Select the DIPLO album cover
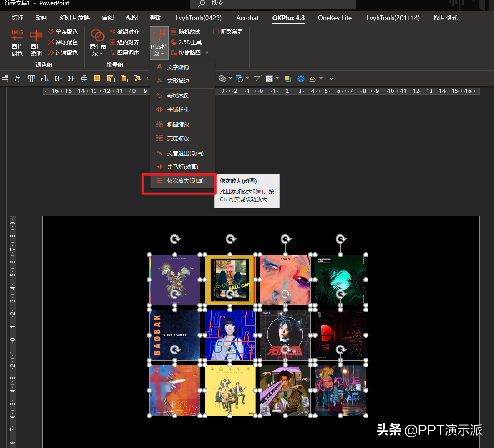494x448 pixels. coord(285,280)
